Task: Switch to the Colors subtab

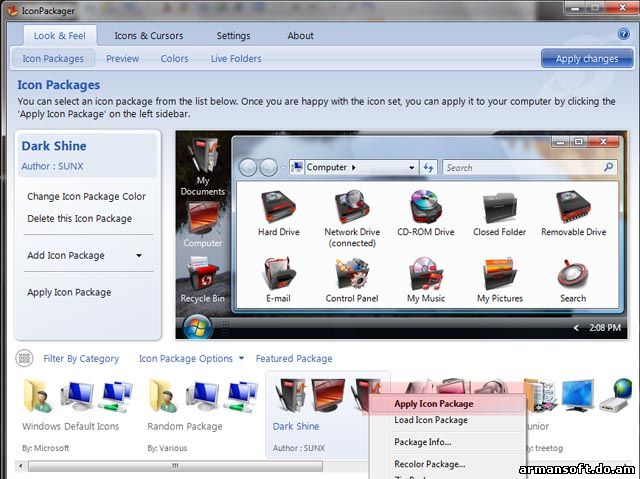Action: pyautogui.click(x=174, y=58)
